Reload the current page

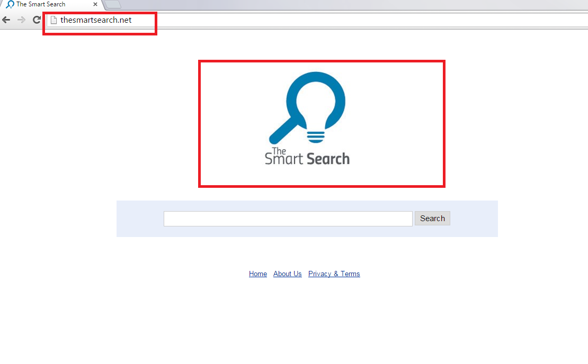click(37, 20)
